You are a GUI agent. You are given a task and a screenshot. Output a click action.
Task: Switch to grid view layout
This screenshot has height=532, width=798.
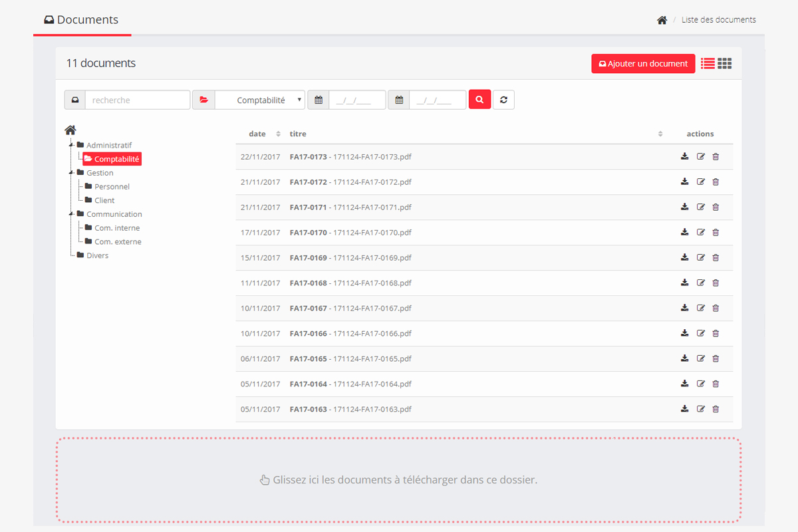(x=725, y=63)
